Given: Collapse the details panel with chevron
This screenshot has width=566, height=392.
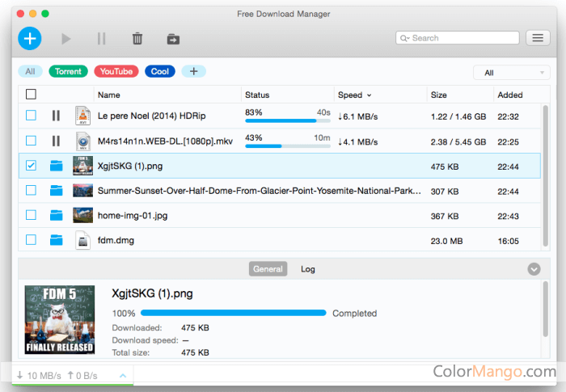Looking at the screenshot, I should pyautogui.click(x=534, y=269).
